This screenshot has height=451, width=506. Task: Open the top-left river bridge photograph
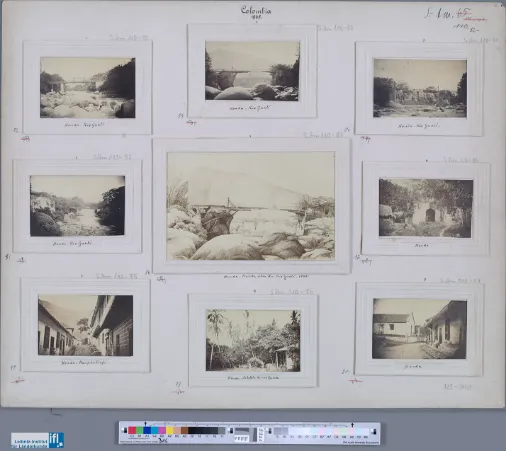88,88
